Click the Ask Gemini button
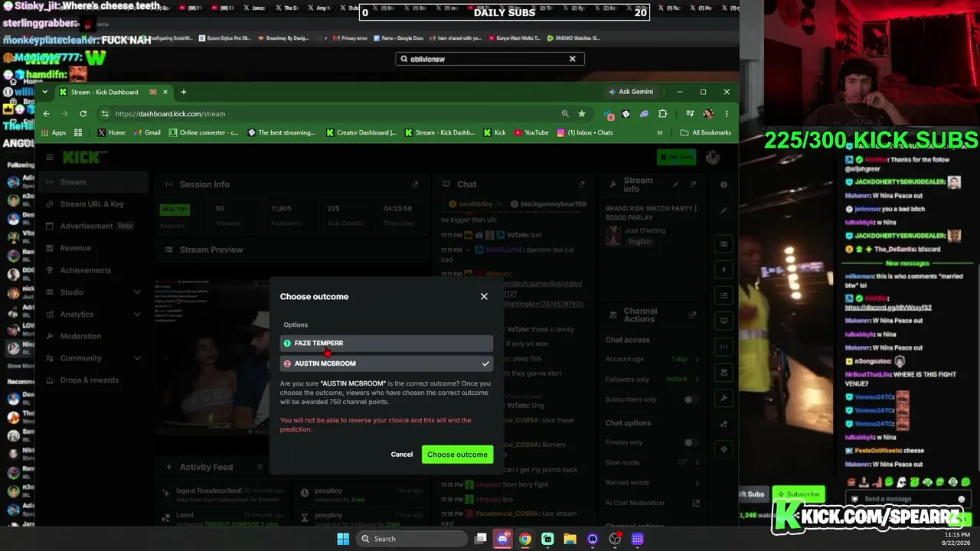The width and height of the screenshot is (980, 551). tap(631, 92)
